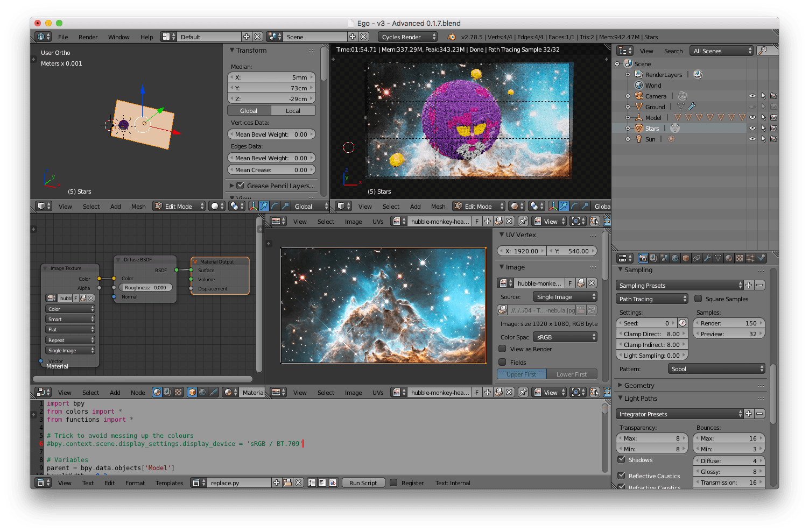Hide the Sun object with its eye icon
809x532 pixels.
[x=752, y=139]
